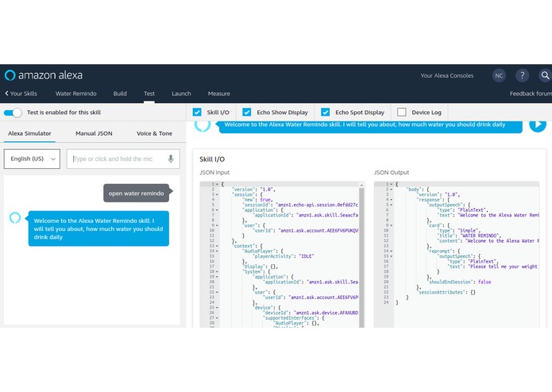This screenshot has height=392, width=552.
Task: Click the "shouldEndSession": false line
Action: pyautogui.click(x=459, y=282)
